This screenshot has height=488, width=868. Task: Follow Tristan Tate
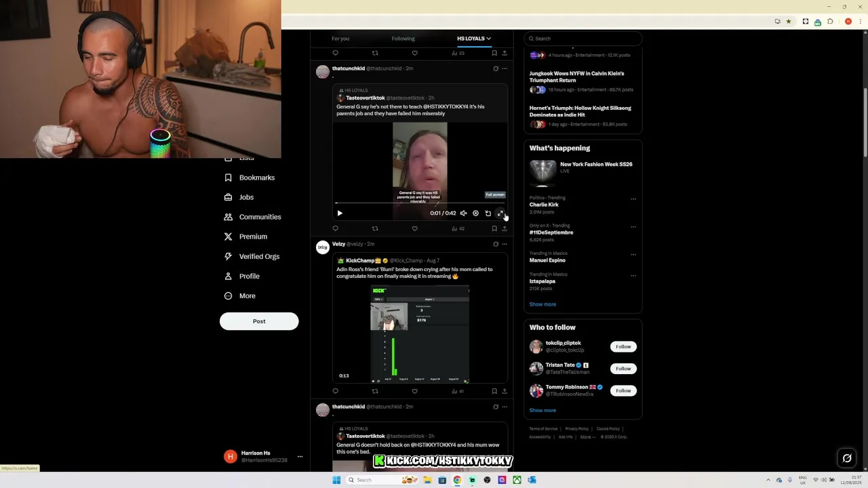point(623,369)
